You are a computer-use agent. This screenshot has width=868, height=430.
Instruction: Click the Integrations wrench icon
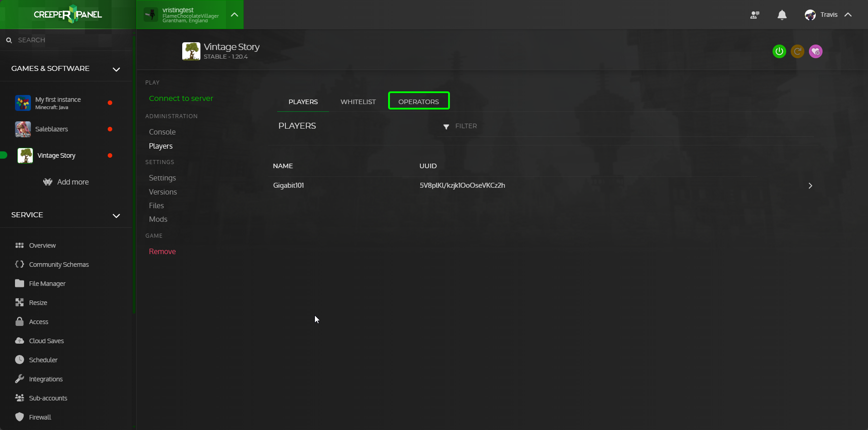point(20,379)
